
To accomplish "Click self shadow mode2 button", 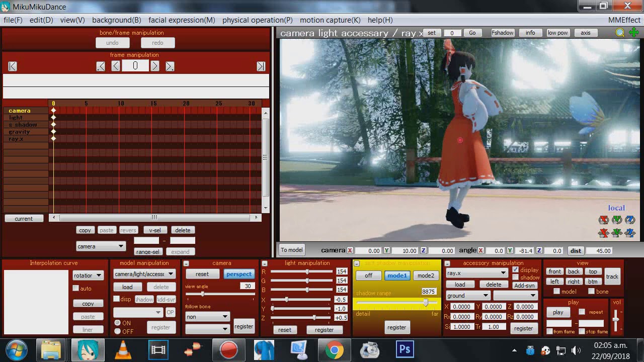I will (426, 276).
